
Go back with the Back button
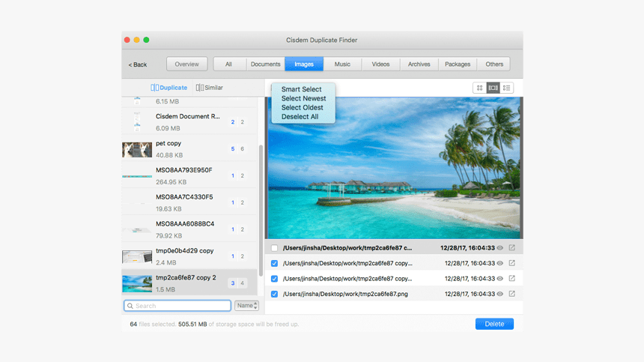click(x=138, y=64)
